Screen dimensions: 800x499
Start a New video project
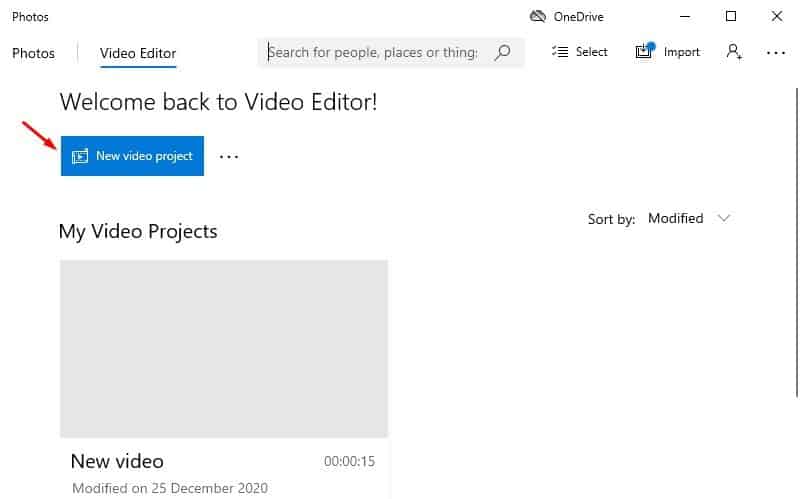pos(132,156)
